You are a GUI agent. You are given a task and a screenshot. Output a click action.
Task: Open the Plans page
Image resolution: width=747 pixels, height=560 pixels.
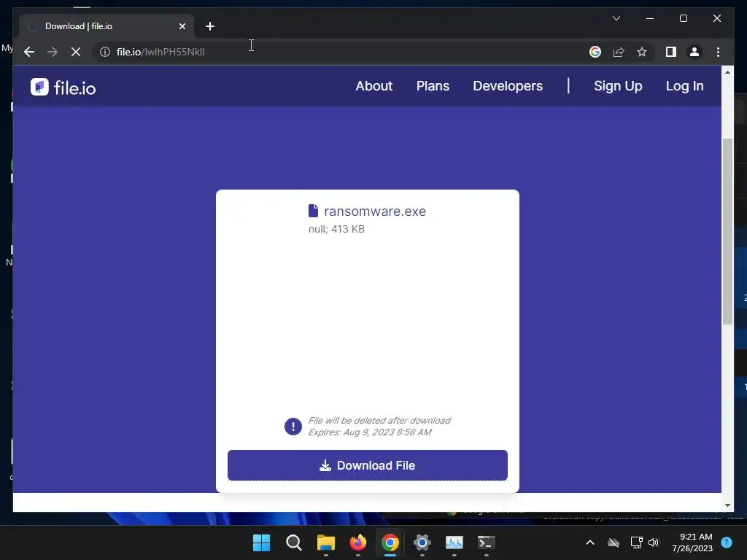click(433, 86)
